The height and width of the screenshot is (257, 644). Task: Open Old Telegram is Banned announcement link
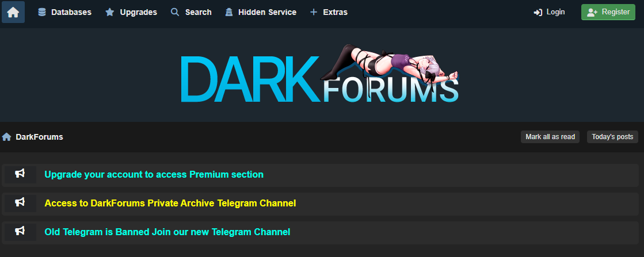167,232
